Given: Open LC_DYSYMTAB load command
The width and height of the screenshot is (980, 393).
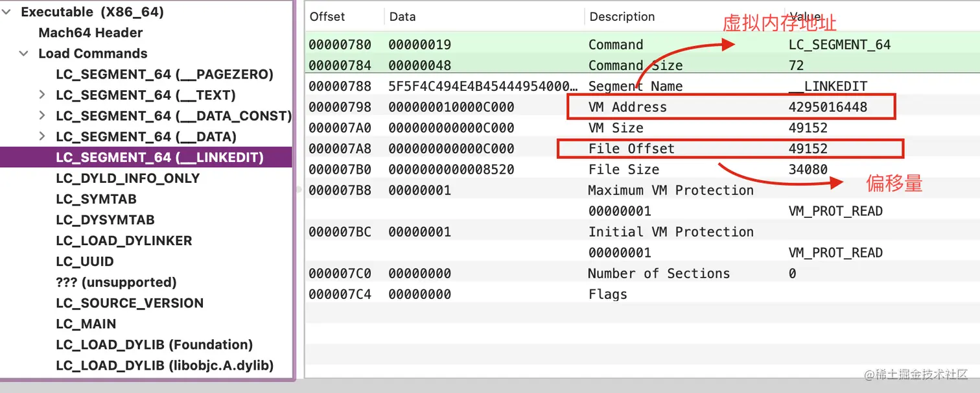Looking at the screenshot, I should coord(105,219).
